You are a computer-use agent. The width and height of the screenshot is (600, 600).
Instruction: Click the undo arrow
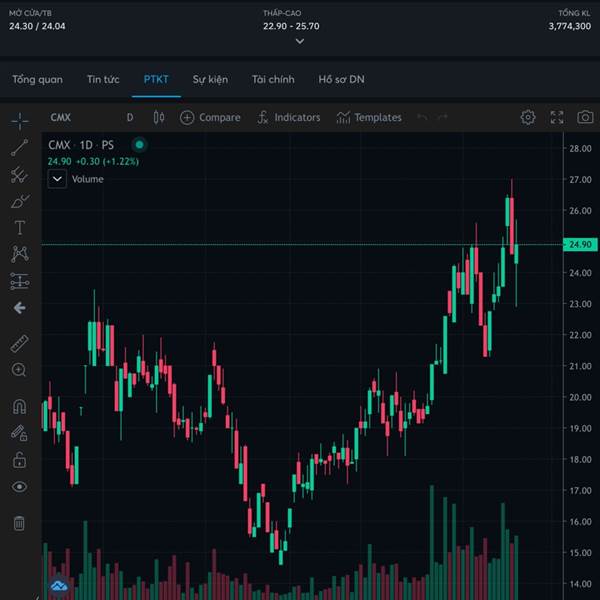[x=422, y=117]
